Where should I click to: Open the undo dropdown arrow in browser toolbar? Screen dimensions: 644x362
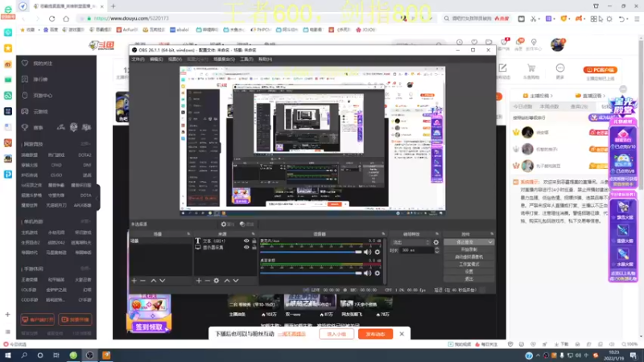pyautogui.click(x=628, y=19)
